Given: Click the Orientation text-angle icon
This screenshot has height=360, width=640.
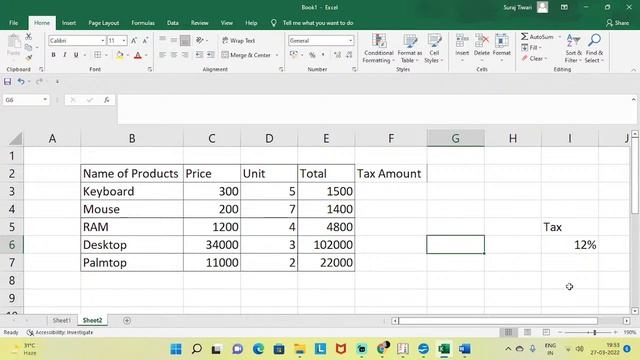Looking at the screenshot, I should [200, 40].
